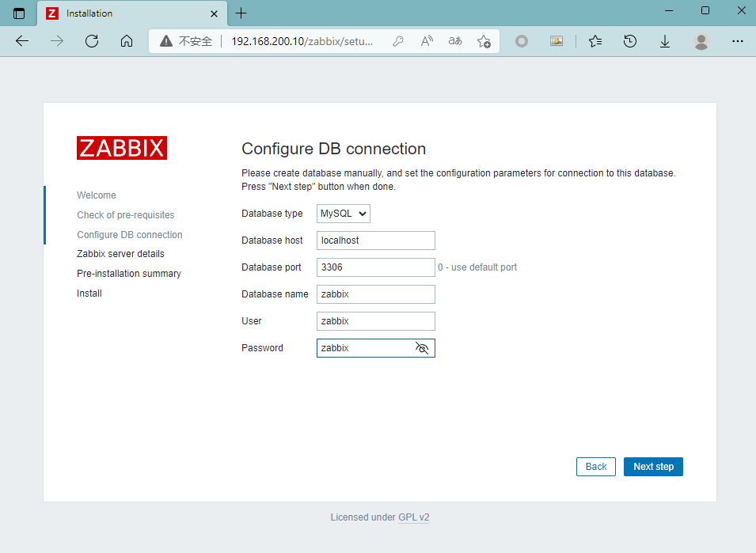Open the saved passwords key icon
This screenshot has height=553, width=756.
coord(397,41)
